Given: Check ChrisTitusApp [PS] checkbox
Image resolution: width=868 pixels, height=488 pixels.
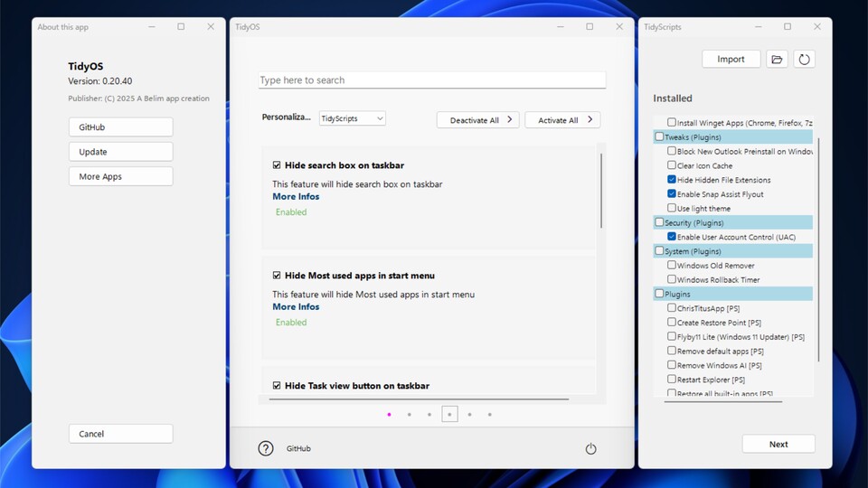Looking at the screenshot, I should point(672,307).
